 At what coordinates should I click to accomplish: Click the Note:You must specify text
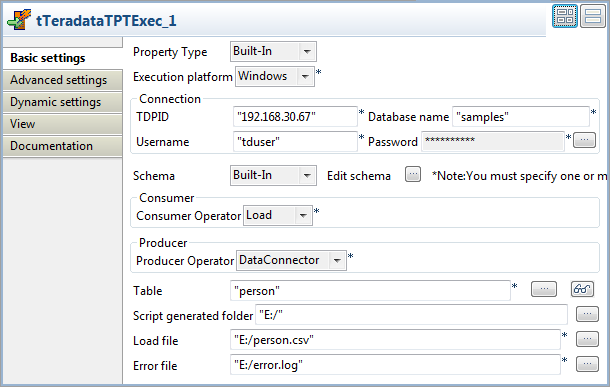click(519, 176)
